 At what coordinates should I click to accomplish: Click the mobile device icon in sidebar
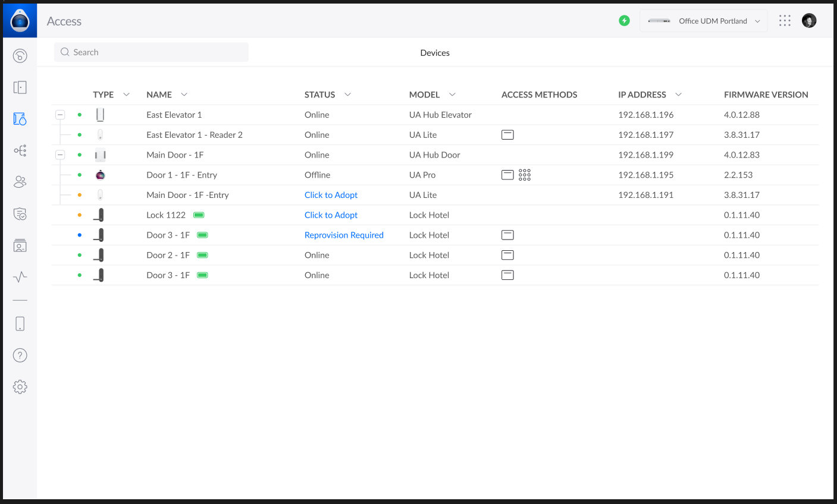[x=20, y=324]
